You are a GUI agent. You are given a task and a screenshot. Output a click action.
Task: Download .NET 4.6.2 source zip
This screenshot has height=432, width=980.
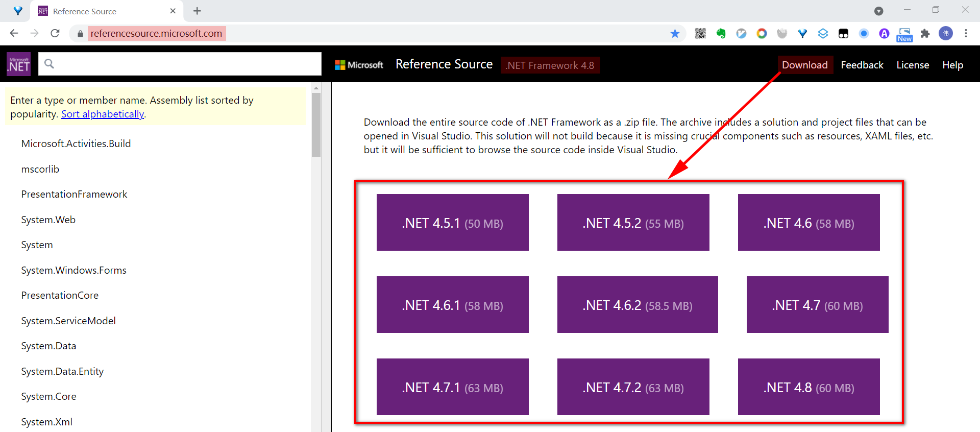pyautogui.click(x=638, y=304)
